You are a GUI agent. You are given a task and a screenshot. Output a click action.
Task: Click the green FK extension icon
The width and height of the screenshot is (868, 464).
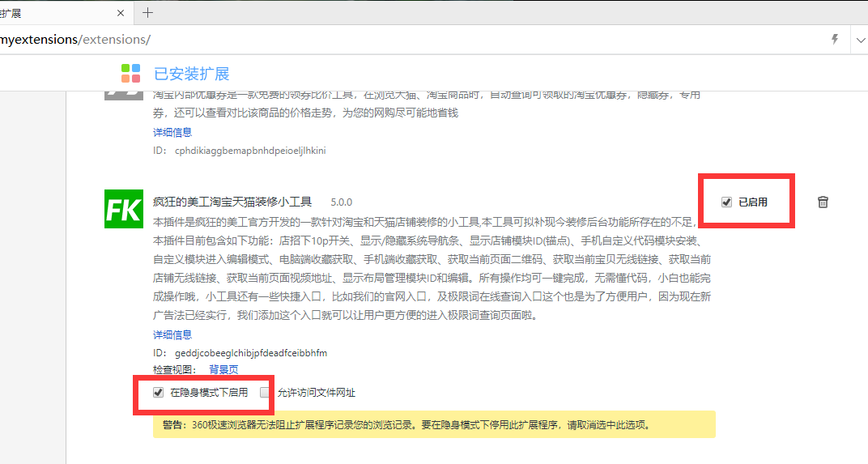(x=124, y=209)
